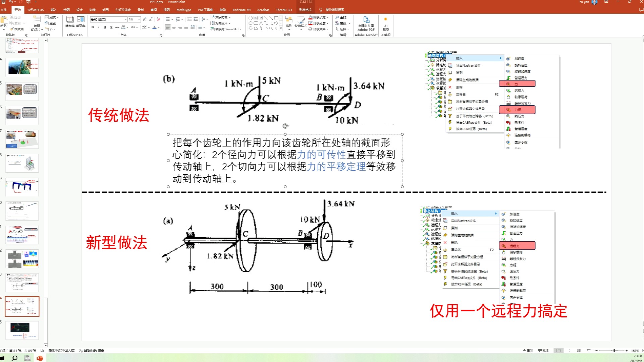Open the font color dropdown arrow
Screen dimensions: 644x362
[x=159, y=27]
